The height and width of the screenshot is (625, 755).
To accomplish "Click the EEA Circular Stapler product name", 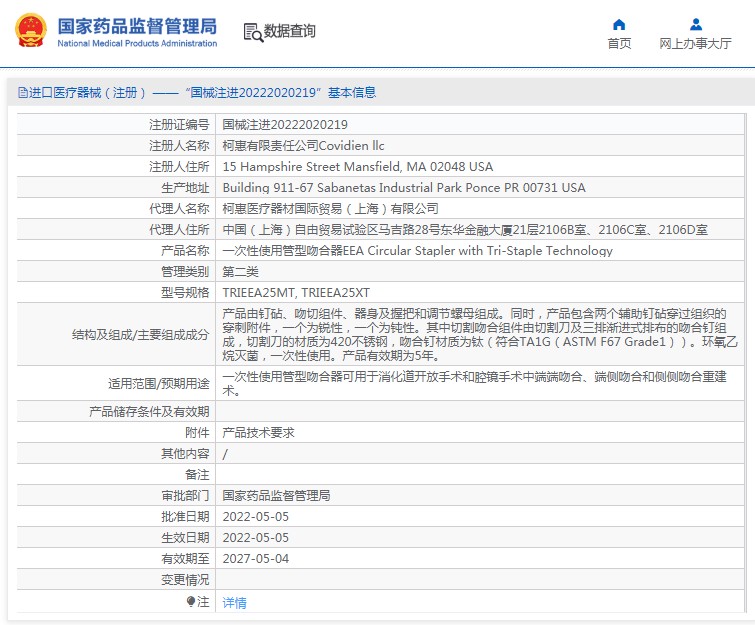I will [x=417, y=251].
